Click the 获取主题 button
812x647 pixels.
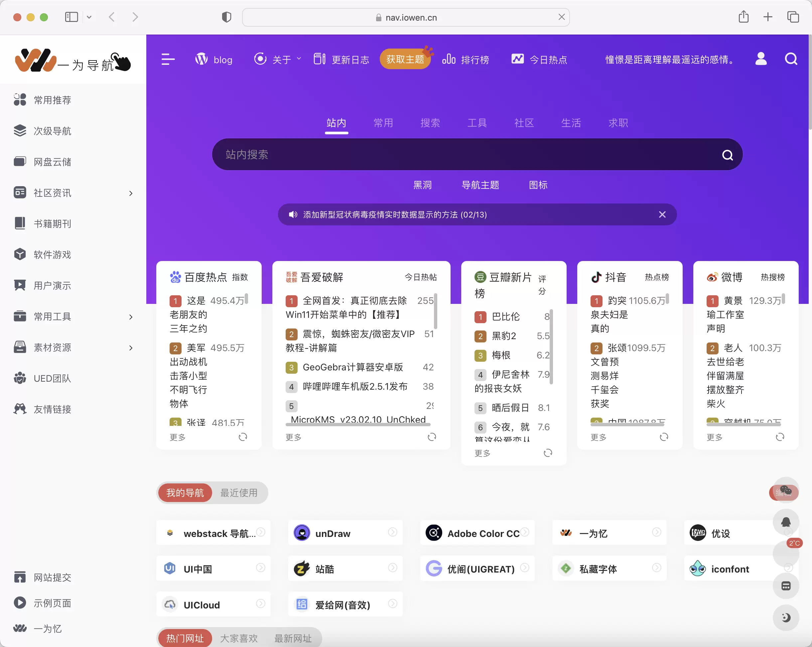tap(405, 59)
